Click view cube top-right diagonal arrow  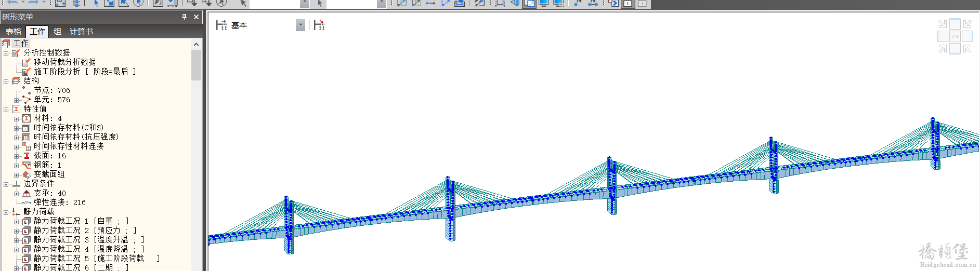(967, 24)
